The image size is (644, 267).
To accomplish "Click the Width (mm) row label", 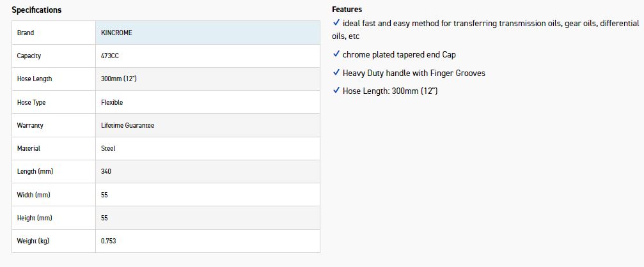I will [x=33, y=195].
